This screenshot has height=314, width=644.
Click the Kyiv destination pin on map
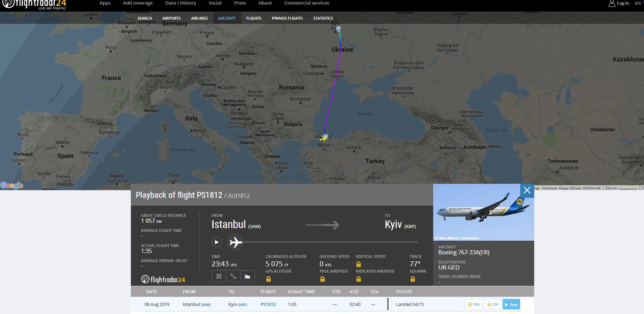pos(338,28)
